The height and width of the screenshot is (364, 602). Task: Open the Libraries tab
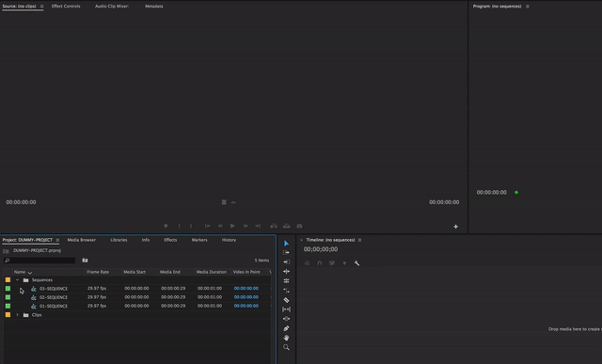coord(119,240)
